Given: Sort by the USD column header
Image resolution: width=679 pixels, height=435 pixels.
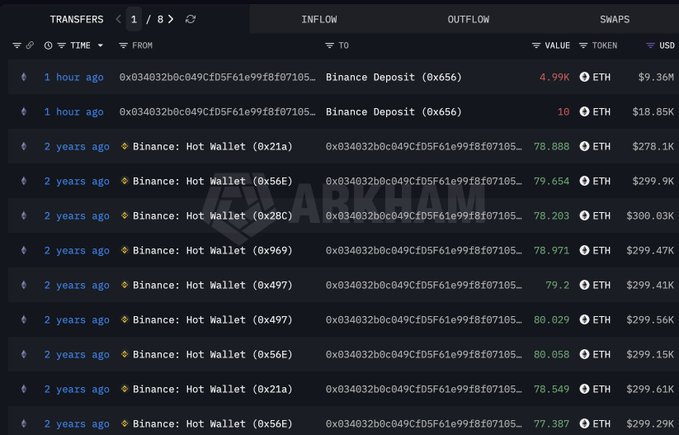Looking at the screenshot, I should (667, 45).
